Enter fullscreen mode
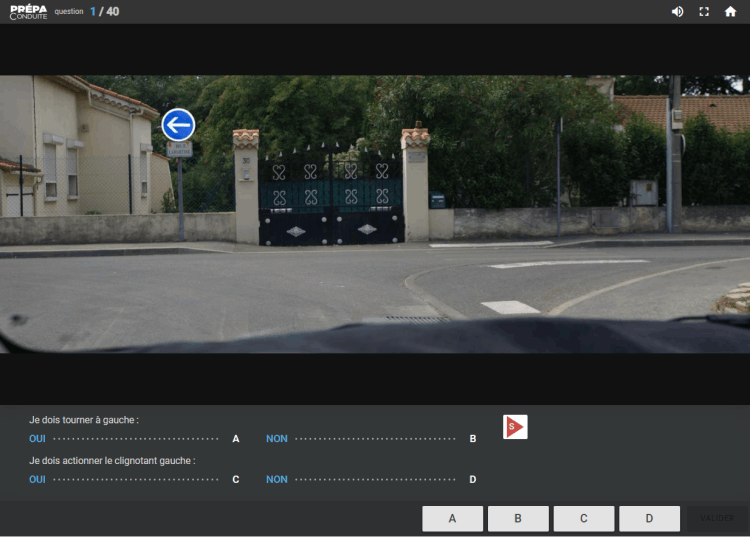The image size is (750, 537). 704,12
